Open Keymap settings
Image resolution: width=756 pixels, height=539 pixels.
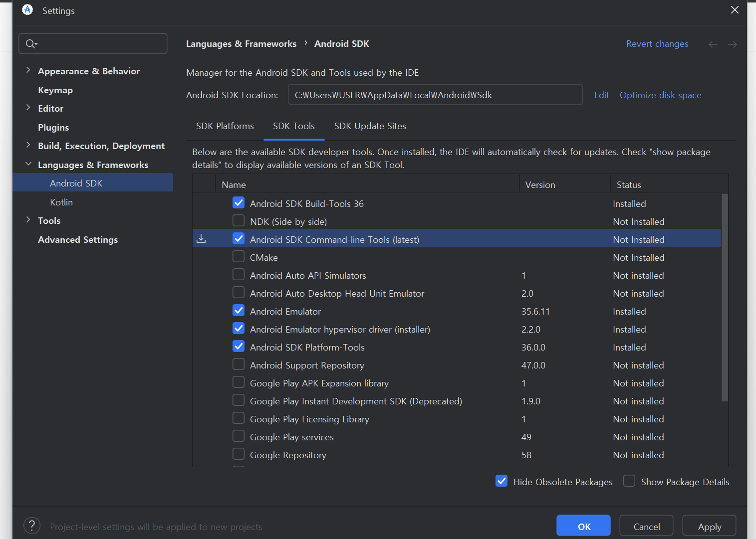tap(55, 90)
